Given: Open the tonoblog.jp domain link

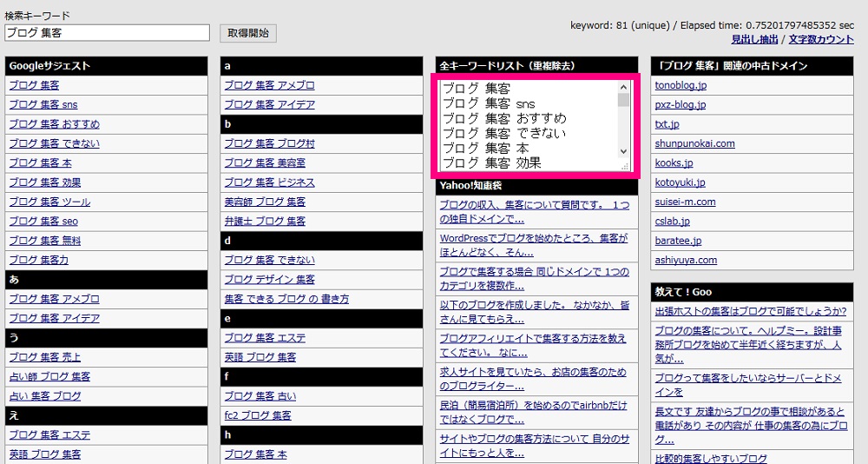Looking at the screenshot, I should 681,85.
